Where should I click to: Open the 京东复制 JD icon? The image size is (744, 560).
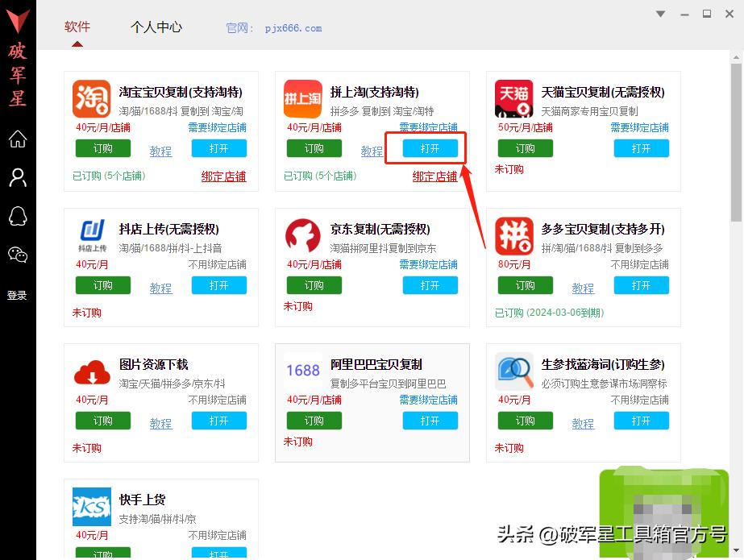tap(302, 234)
